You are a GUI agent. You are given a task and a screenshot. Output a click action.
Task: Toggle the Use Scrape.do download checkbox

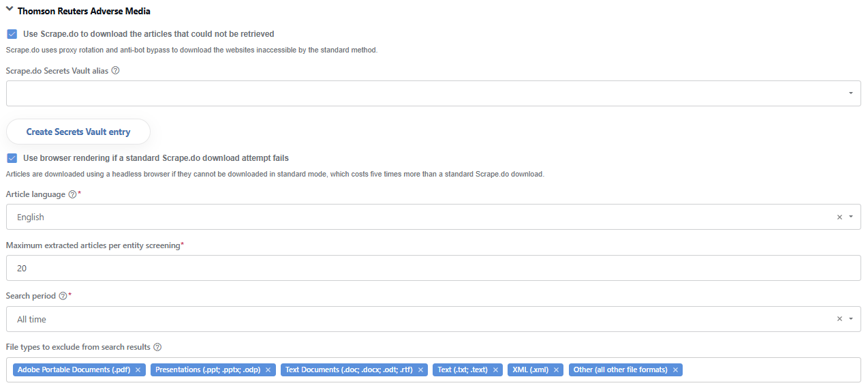[x=12, y=34]
